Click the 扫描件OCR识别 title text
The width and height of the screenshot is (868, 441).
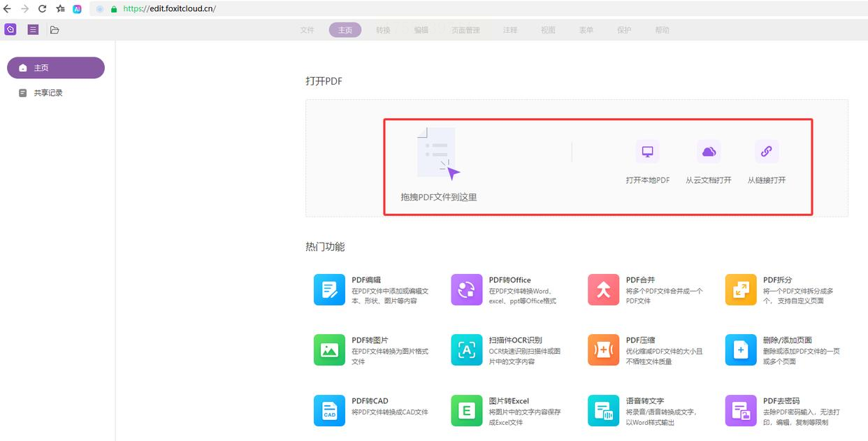pyautogui.click(x=515, y=340)
